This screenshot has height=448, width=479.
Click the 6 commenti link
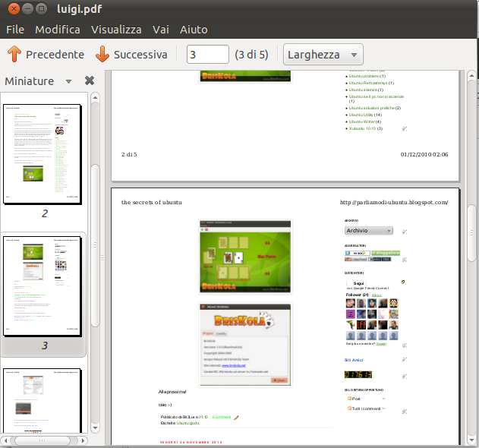click(x=222, y=417)
